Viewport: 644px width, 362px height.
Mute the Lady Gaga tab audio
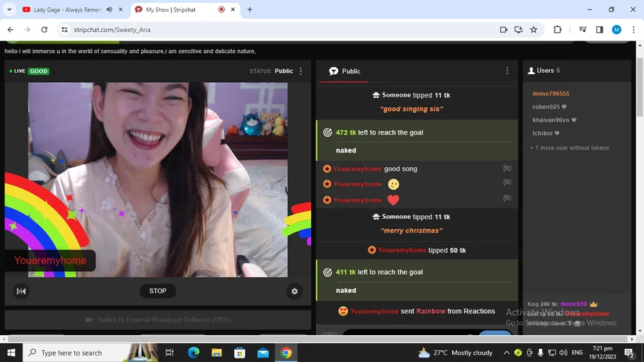pyautogui.click(x=109, y=10)
